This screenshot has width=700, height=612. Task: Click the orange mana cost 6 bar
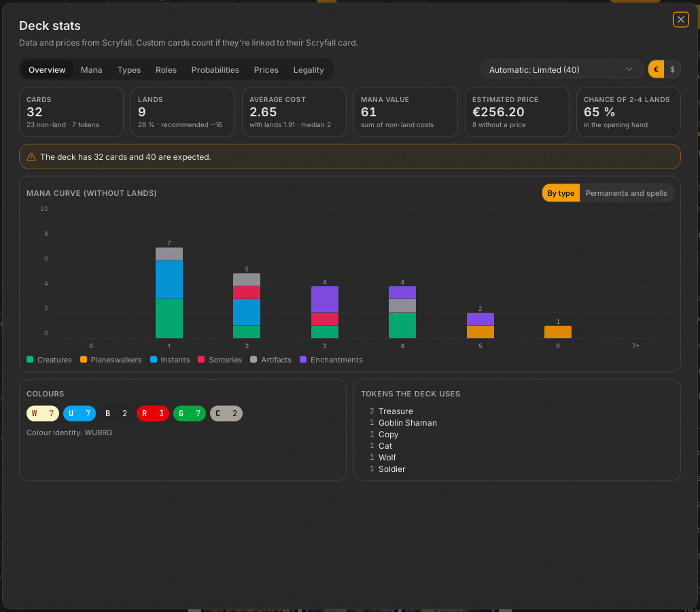pos(558,332)
